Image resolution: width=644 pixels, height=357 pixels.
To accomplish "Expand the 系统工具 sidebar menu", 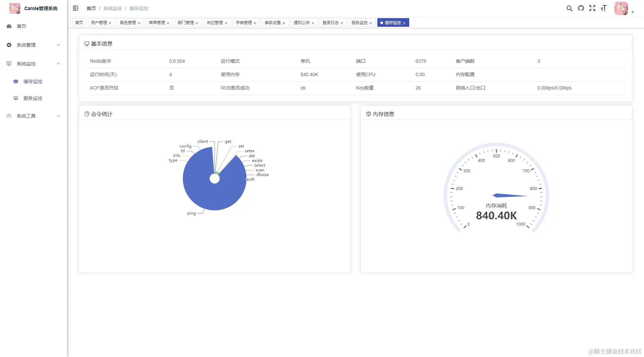I will pos(34,116).
